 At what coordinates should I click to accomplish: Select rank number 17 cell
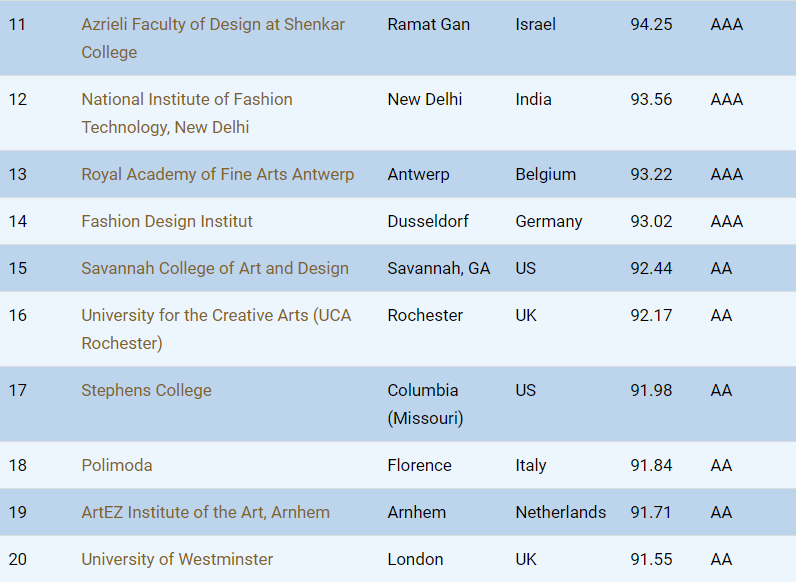17,390
